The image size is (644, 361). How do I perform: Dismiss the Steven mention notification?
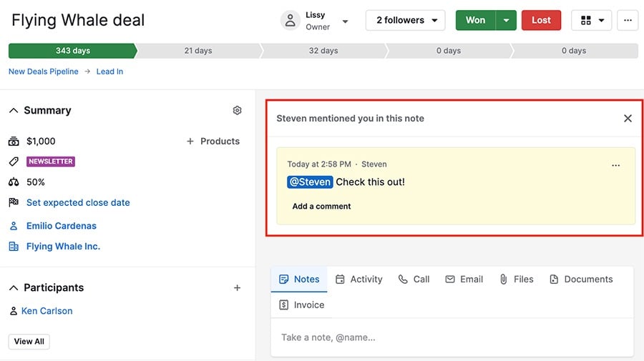pyautogui.click(x=628, y=118)
